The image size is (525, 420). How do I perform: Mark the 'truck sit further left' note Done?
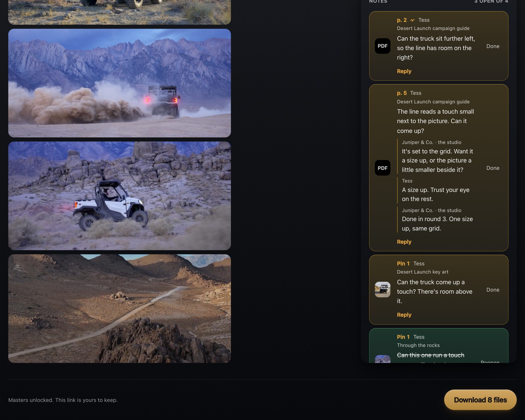[x=493, y=46]
